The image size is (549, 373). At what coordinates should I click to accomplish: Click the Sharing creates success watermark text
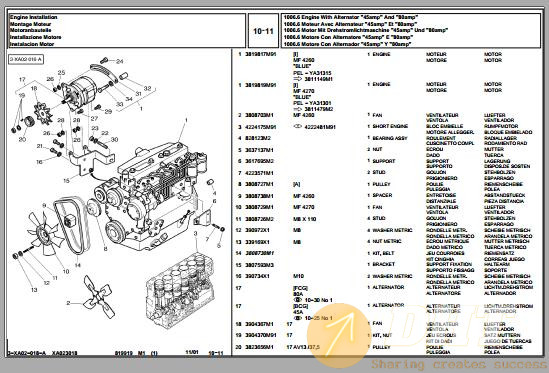459,364
